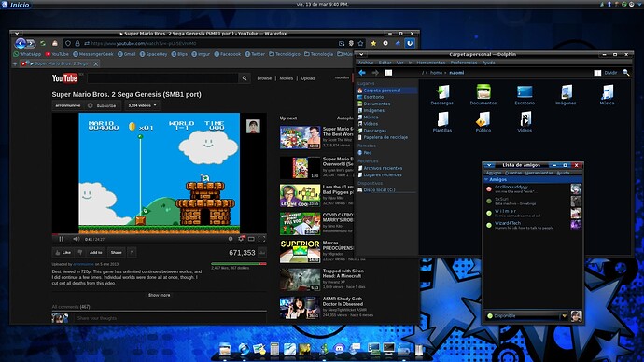Expand the 3,184 videos dropdown
The height and width of the screenshot is (362, 644).
pyautogui.click(x=142, y=105)
